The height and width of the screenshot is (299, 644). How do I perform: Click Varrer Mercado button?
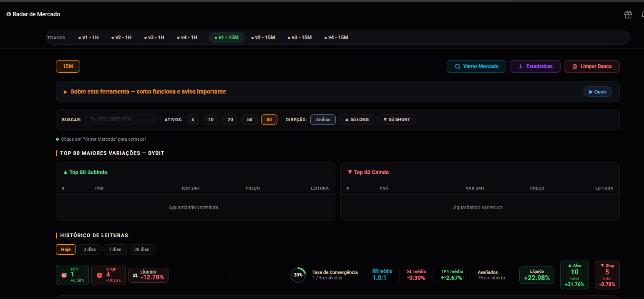click(x=476, y=66)
